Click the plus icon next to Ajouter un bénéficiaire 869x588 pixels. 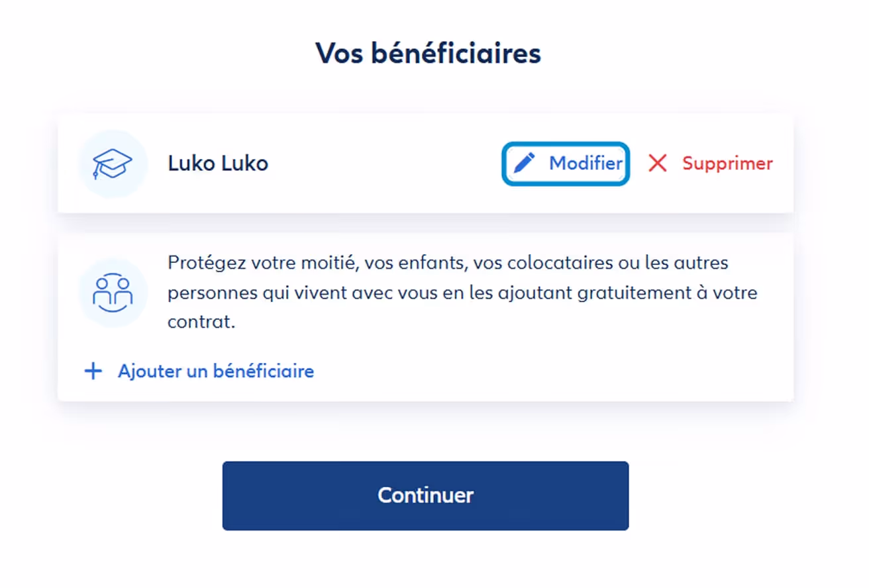coord(93,371)
